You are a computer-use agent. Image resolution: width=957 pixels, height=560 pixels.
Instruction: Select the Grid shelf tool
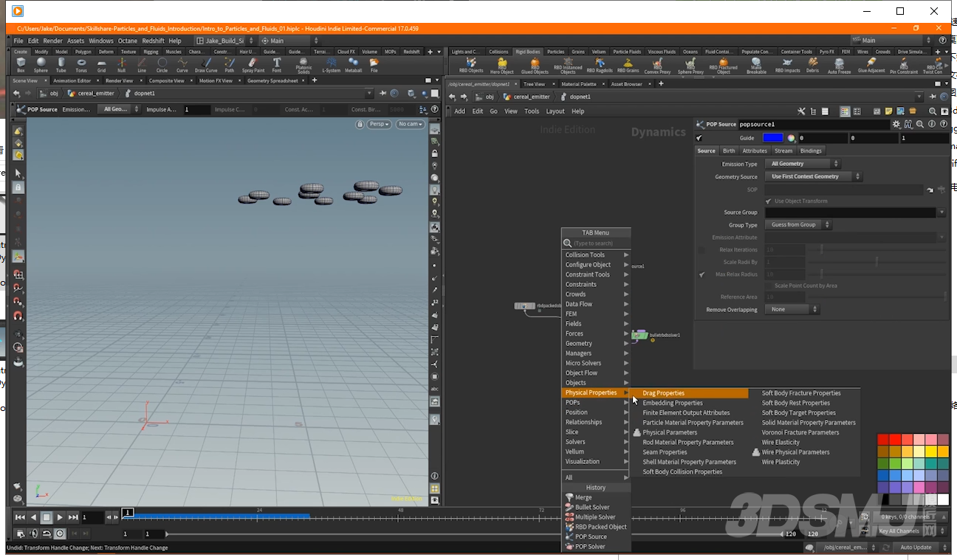point(101,66)
